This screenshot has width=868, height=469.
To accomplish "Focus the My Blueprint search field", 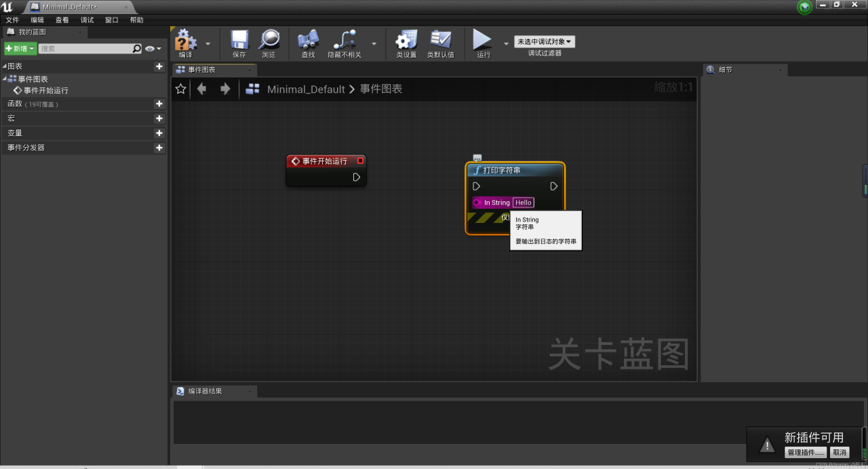I will pos(85,49).
